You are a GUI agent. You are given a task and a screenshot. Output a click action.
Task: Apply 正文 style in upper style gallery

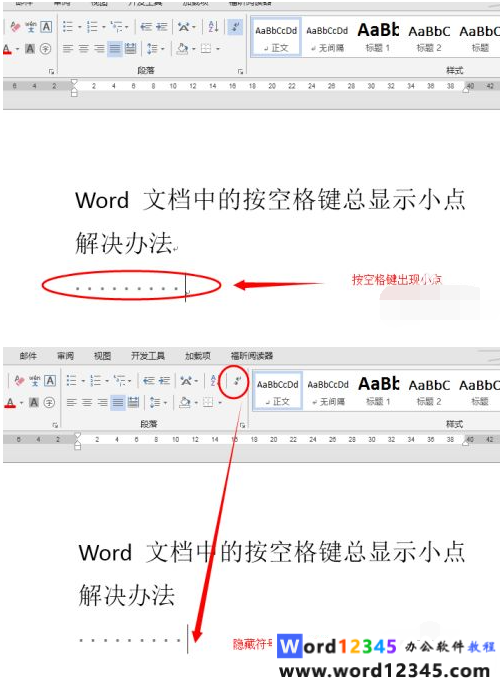pyautogui.click(x=276, y=37)
